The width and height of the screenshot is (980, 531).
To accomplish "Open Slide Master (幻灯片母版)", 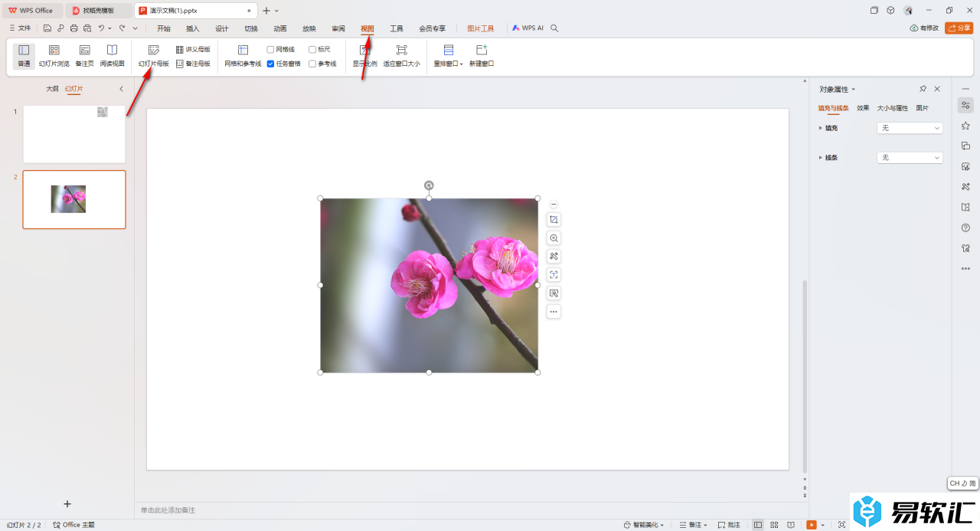I will tap(154, 56).
